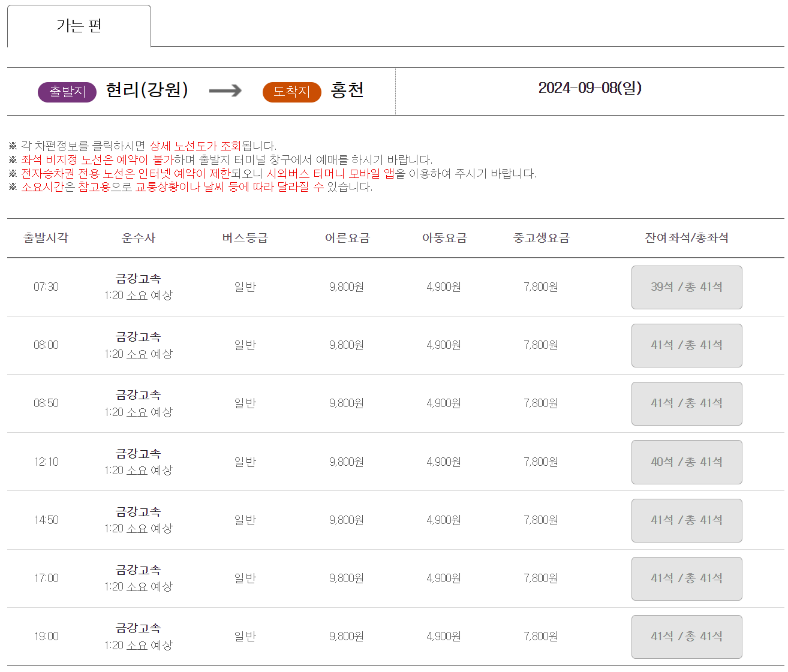
Task: Click the red 시외버스 티머니 모바일 앱 text
Action: (x=330, y=173)
